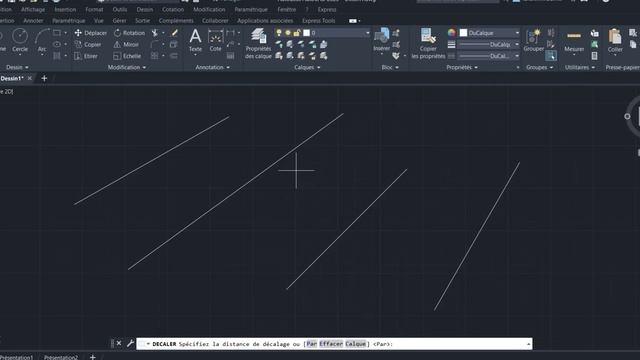This screenshot has height=360, width=640.
Task: Toggle the layer lock padlock icon
Action: point(297,33)
